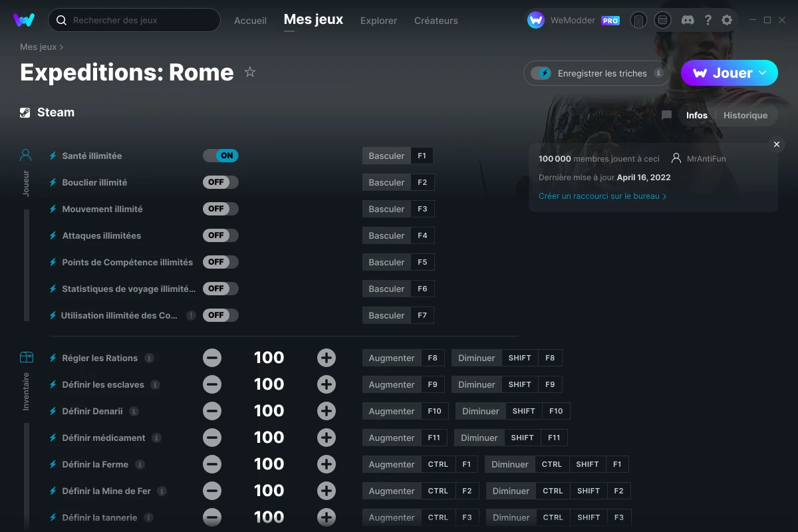
Task: Click Augmenter F10 hotkey for Définir Denarii
Action: click(406, 411)
